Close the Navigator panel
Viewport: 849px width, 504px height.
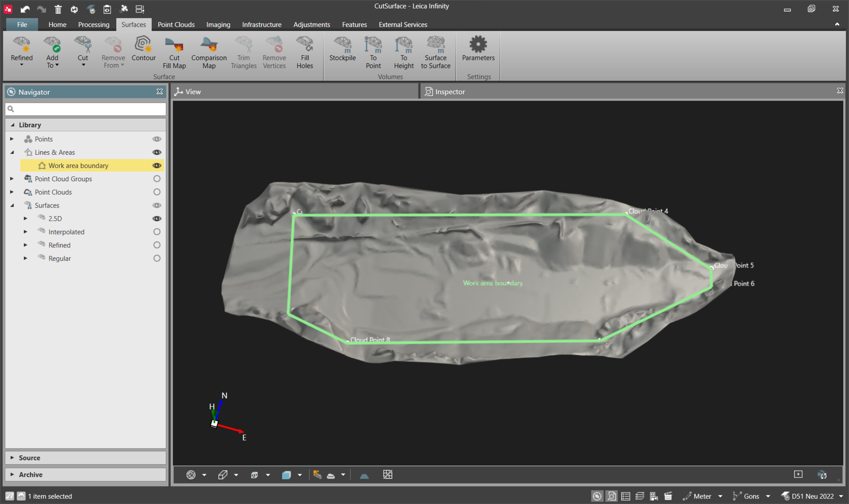pos(160,91)
